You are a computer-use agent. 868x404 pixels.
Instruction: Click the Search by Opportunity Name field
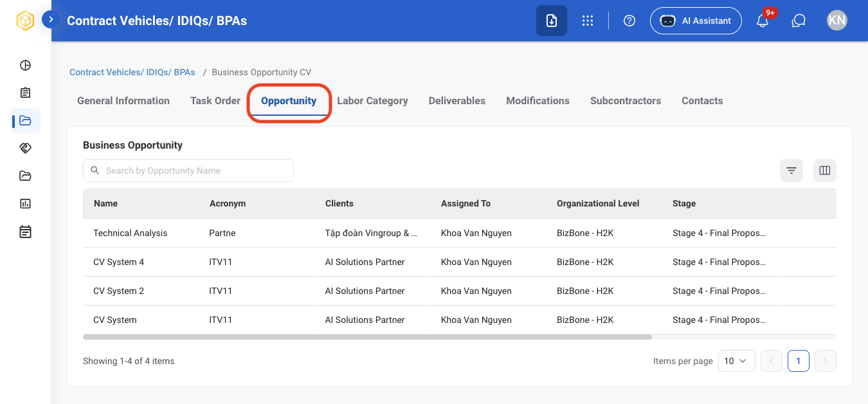click(188, 170)
